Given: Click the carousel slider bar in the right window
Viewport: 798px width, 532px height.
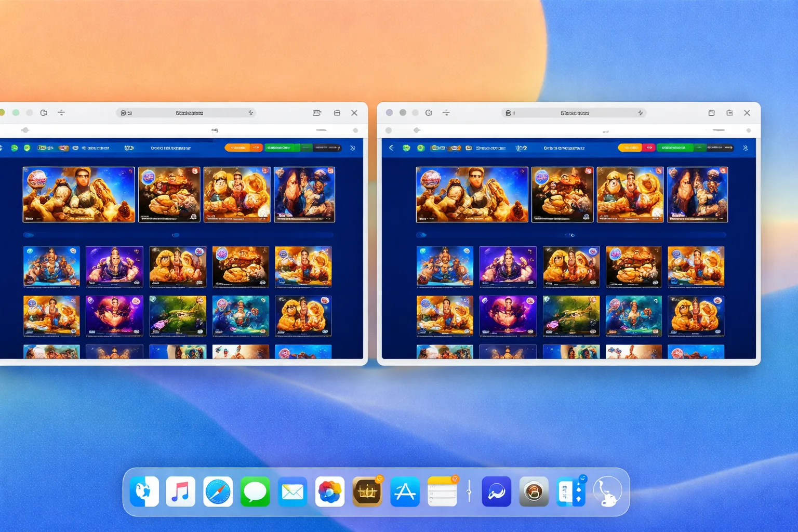Looking at the screenshot, I should [x=571, y=235].
